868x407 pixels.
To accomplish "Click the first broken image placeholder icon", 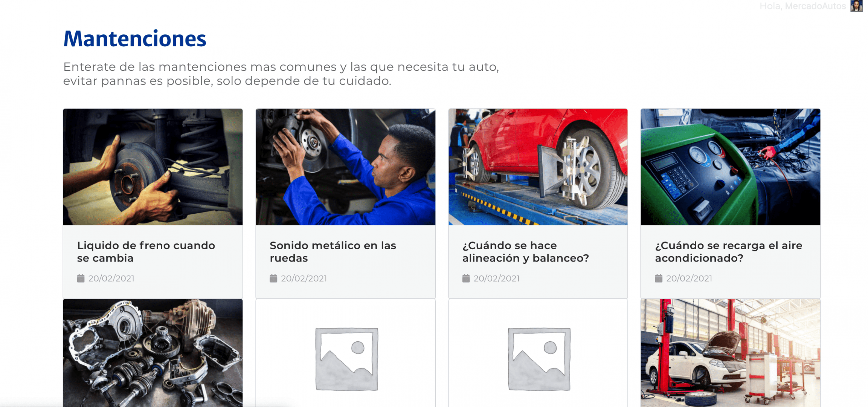I will pyautogui.click(x=346, y=359).
